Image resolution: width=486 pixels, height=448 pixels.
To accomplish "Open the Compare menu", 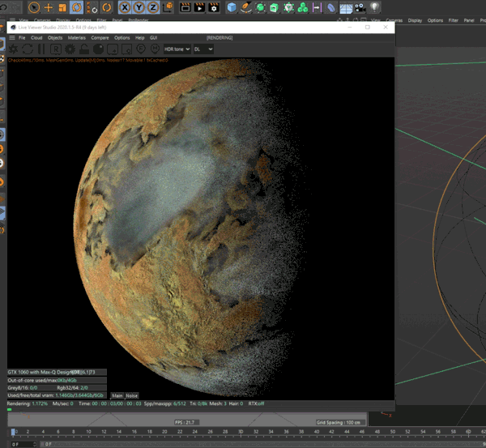I will pos(100,37).
